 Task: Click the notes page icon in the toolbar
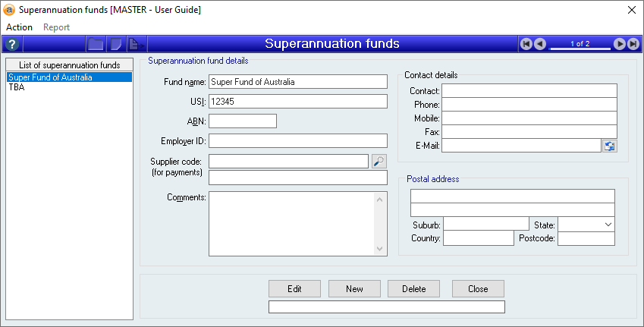point(115,44)
